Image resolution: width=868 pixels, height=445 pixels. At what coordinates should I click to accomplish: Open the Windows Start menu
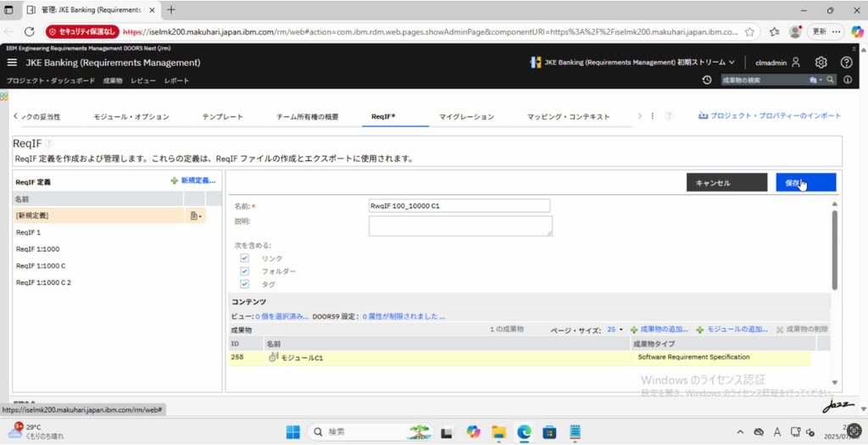coord(292,431)
